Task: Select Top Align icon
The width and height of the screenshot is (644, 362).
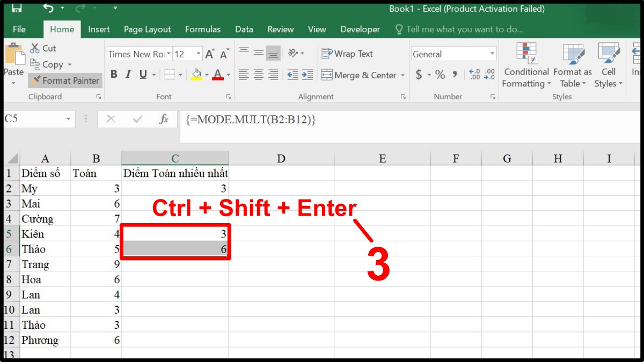Action: coord(244,52)
